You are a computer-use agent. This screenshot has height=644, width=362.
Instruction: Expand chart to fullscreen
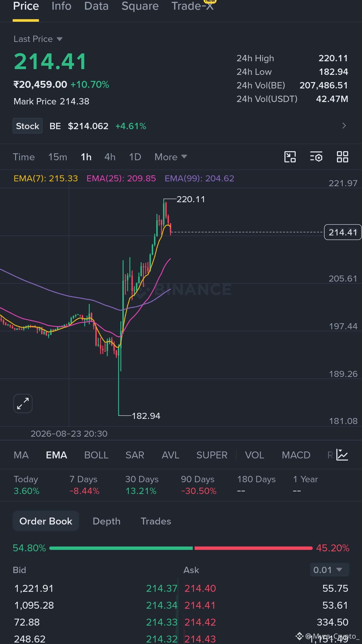pyautogui.click(x=23, y=403)
